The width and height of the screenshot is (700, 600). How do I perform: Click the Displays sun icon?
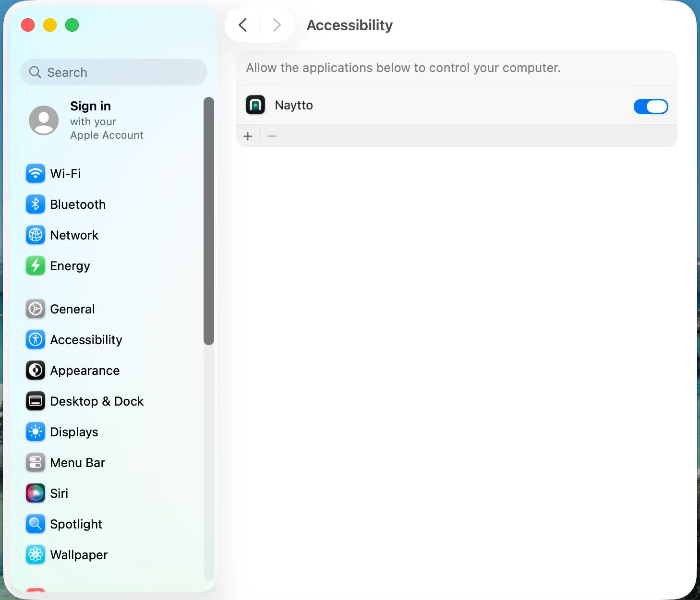pyautogui.click(x=36, y=432)
